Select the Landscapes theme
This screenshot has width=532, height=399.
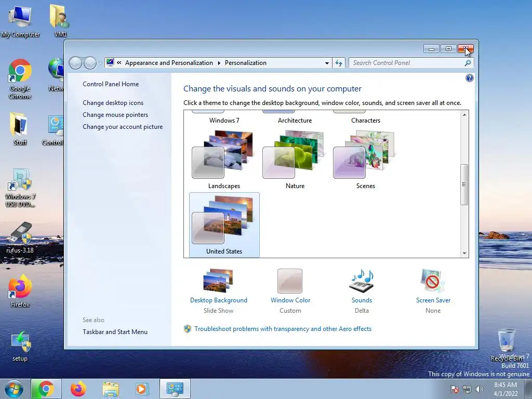pos(224,159)
